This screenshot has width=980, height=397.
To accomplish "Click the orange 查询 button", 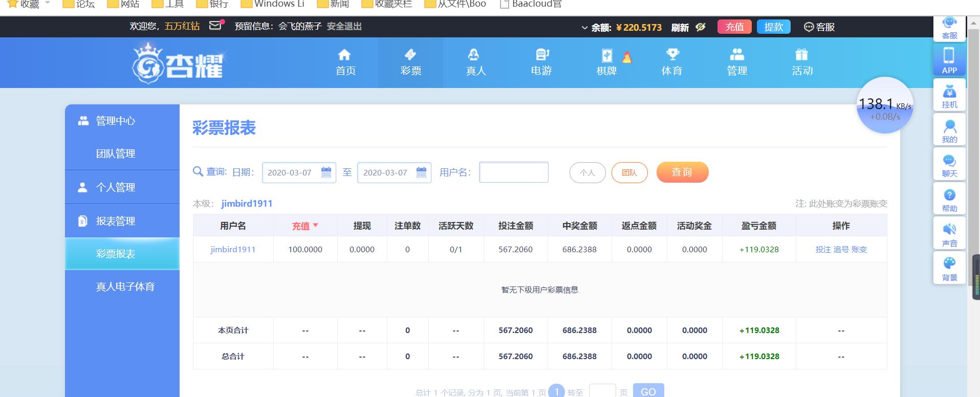I will [x=682, y=172].
